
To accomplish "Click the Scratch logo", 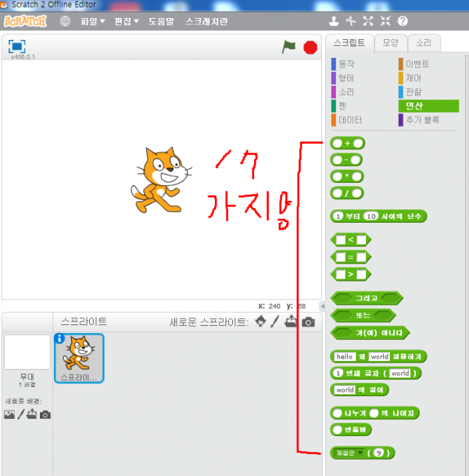I will coord(25,21).
